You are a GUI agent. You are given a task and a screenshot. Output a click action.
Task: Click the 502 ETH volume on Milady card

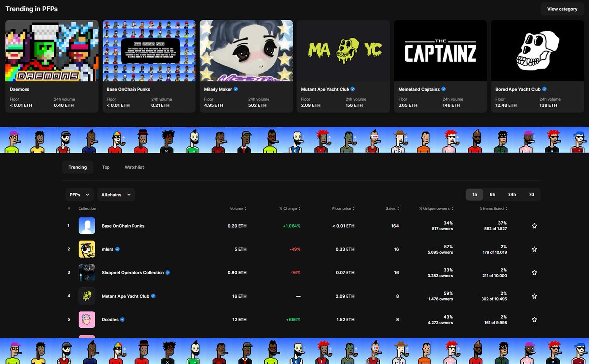(x=257, y=105)
